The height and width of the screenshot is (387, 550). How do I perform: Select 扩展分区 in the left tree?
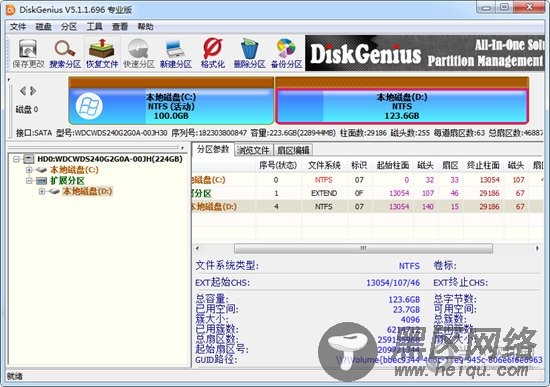click(x=67, y=181)
